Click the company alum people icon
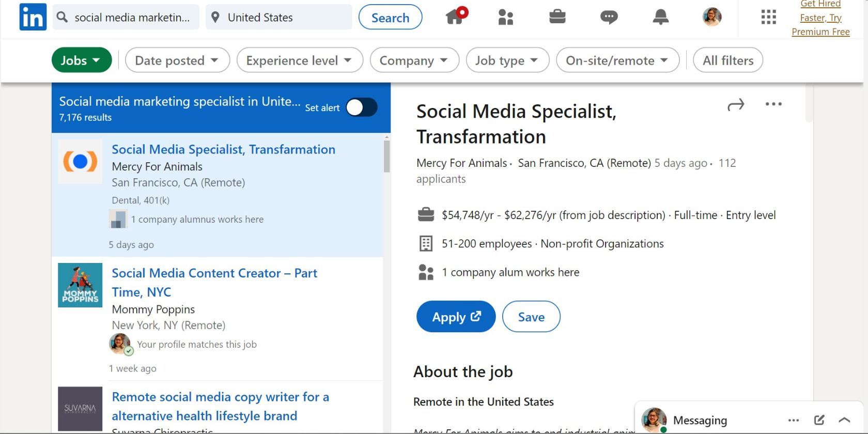Viewport: 868px width, 434px height. pos(426,272)
